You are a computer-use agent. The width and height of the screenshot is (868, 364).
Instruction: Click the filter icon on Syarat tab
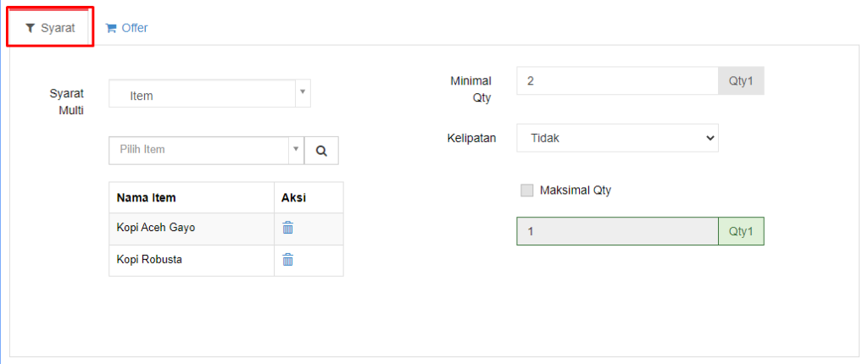31,28
